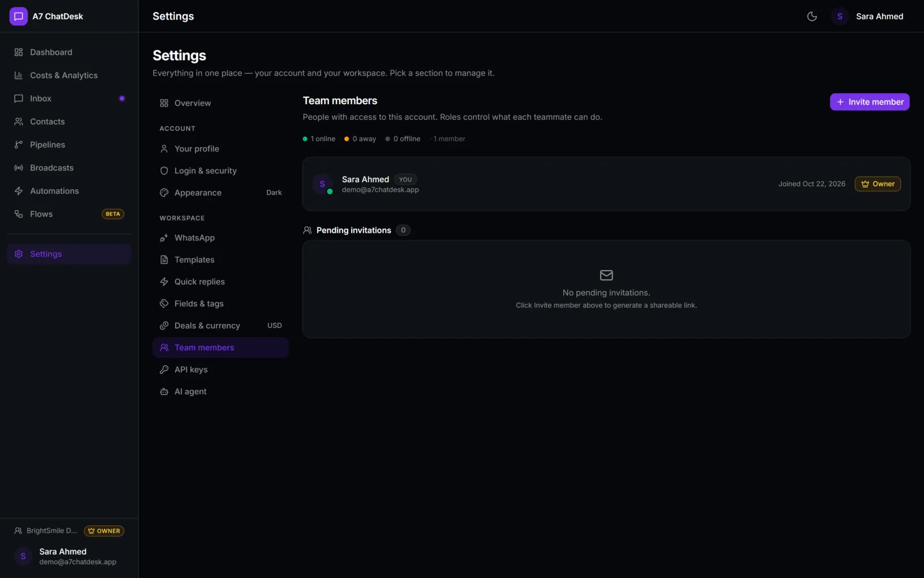This screenshot has height=578, width=924.
Task: Click the Broadcasts radio-wave icon
Action: (18, 168)
